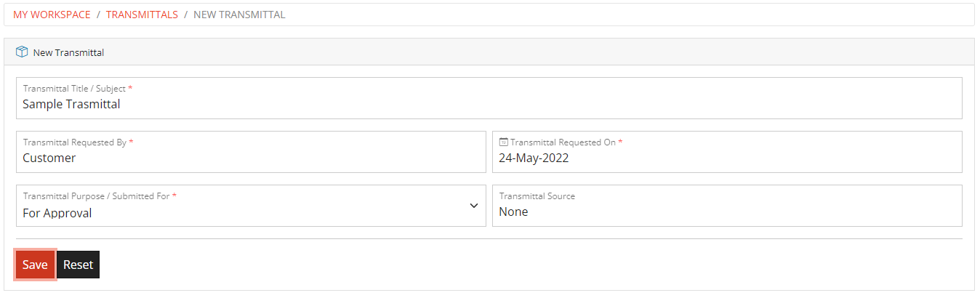Click the New Transmittal panel heading text
The height and width of the screenshot is (298, 980).
(x=68, y=52)
